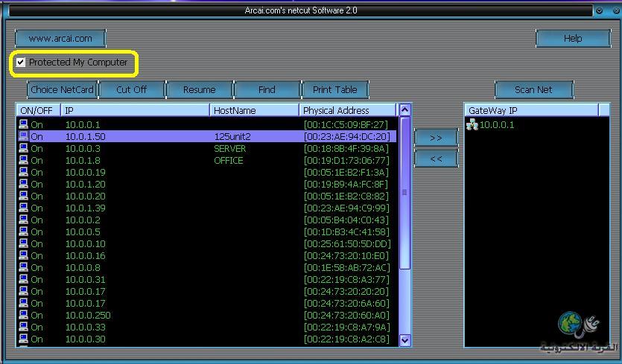Image resolution: width=622 pixels, height=364 pixels.
Task: Sort by the IP column header
Action: [135, 110]
